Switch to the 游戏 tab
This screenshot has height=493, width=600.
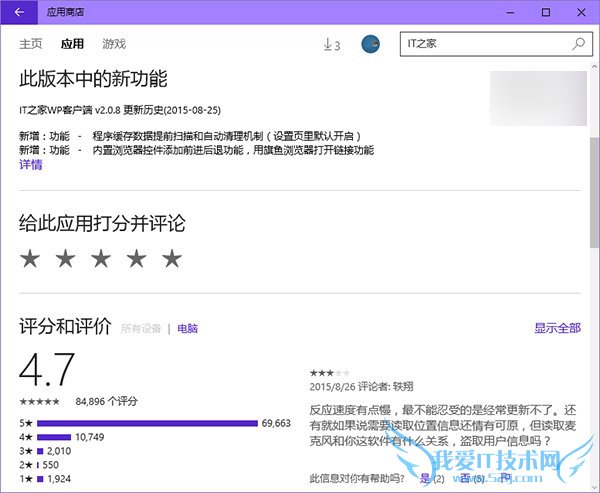tap(114, 44)
